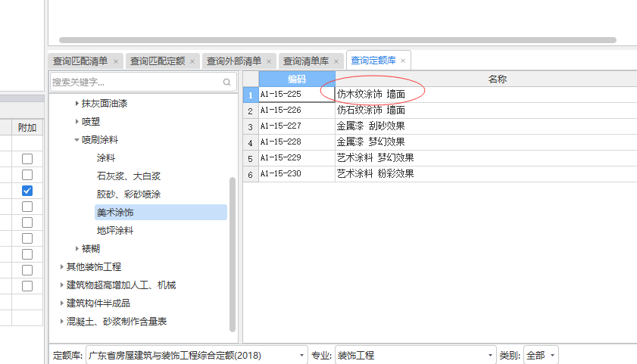Click 仿木纹涂饰 墙面 name cell
The height and width of the screenshot is (364, 637).
486,94
